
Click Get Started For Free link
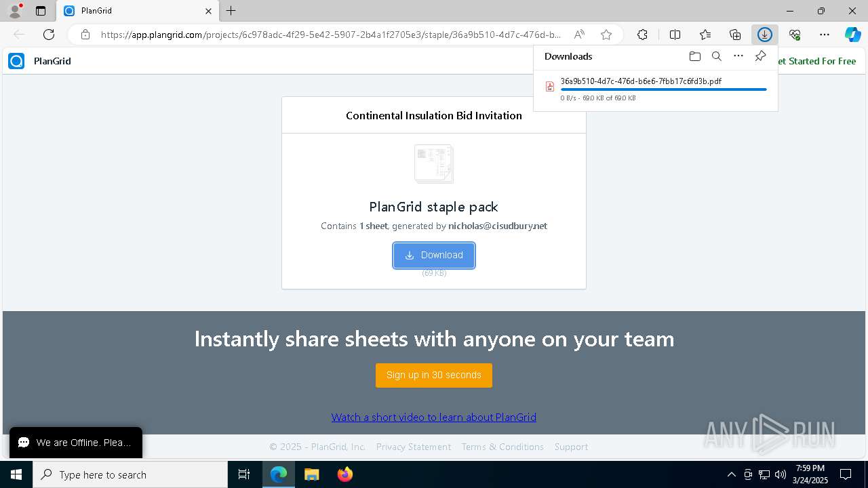816,61
